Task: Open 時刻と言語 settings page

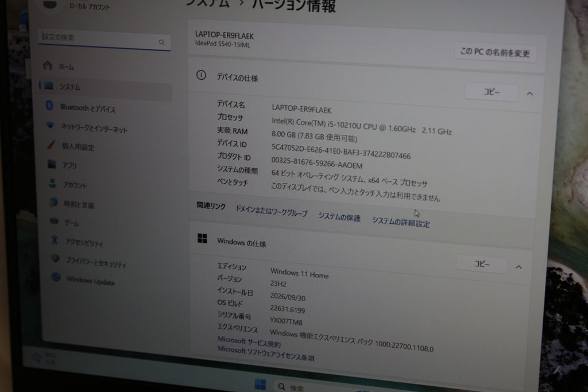Action: [79, 204]
